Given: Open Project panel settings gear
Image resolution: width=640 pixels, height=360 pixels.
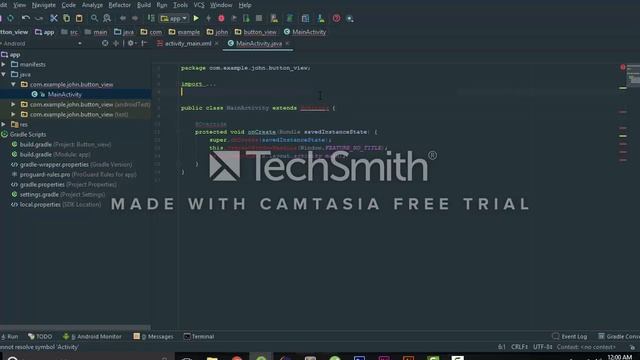Looking at the screenshot, I should pos(131,43).
